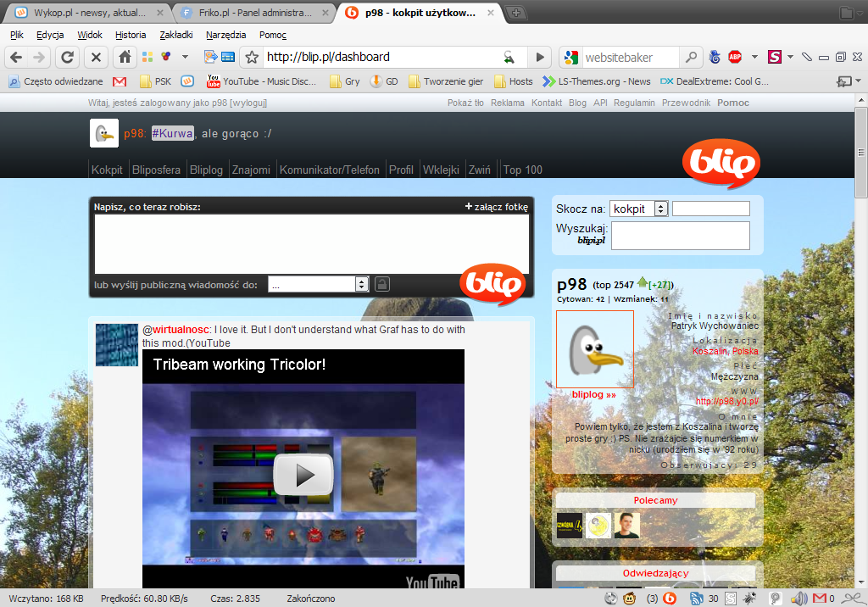This screenshot has height=607, width=868.
Task: Toggle the padlock private message button
Action: tap(381, 285)
